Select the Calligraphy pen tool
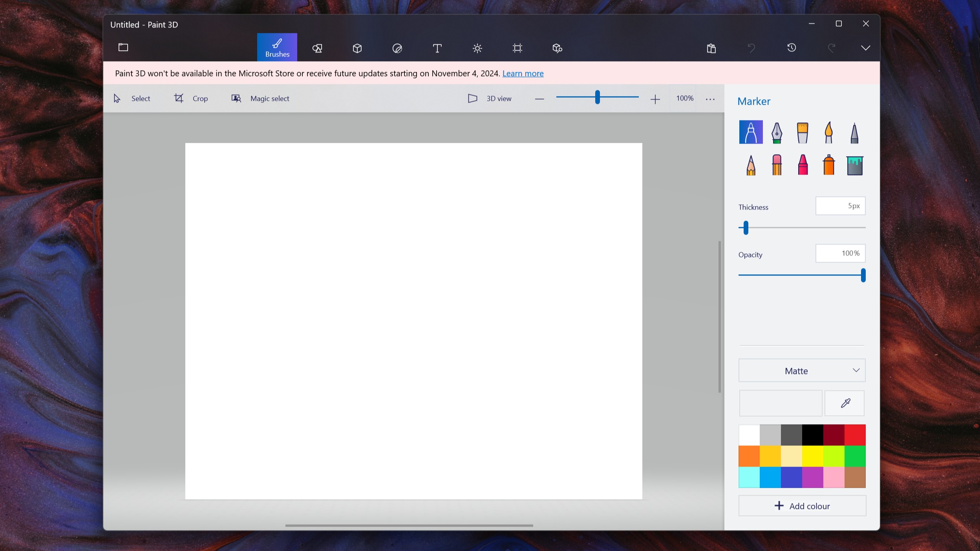The image size is (980, 551). tap(776, 132)
